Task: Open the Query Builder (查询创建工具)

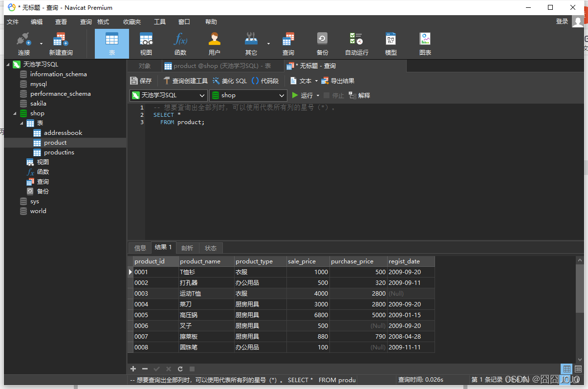Action: coord(186,81)
